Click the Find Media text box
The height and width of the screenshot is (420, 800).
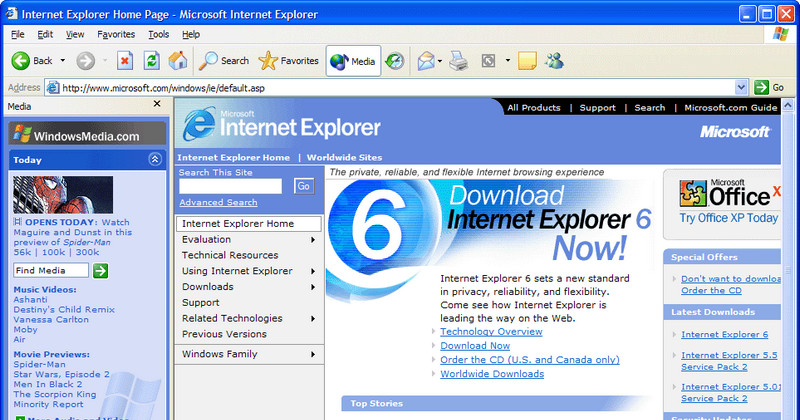[x=51, y=270]
